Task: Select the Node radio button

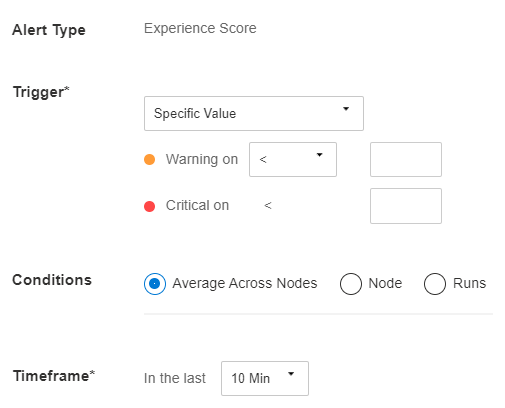Action: tap(351, 284)
